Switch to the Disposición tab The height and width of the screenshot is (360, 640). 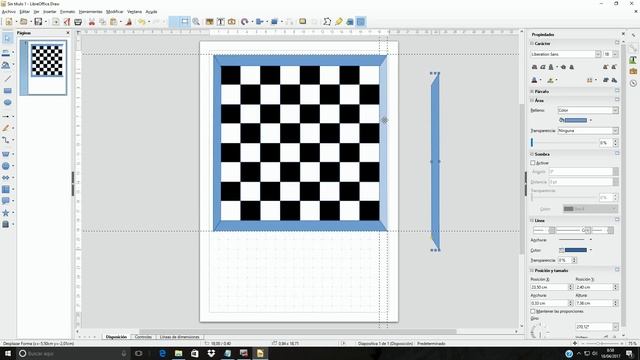click(x=116, y=337)
